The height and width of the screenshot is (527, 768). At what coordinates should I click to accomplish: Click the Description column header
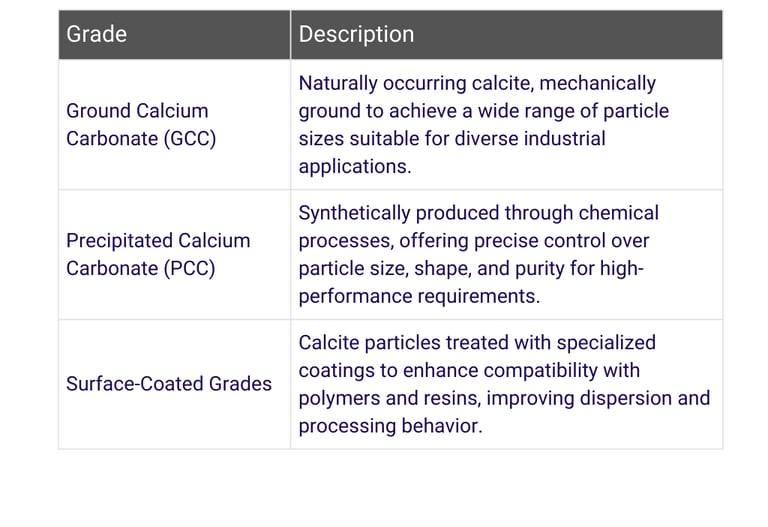pyautogui.click(x=356, y=34)
